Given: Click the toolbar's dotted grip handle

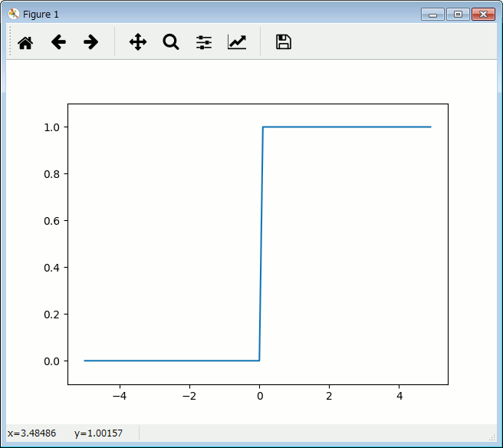Looking at the screenshot, I should [x=10, y=42].
